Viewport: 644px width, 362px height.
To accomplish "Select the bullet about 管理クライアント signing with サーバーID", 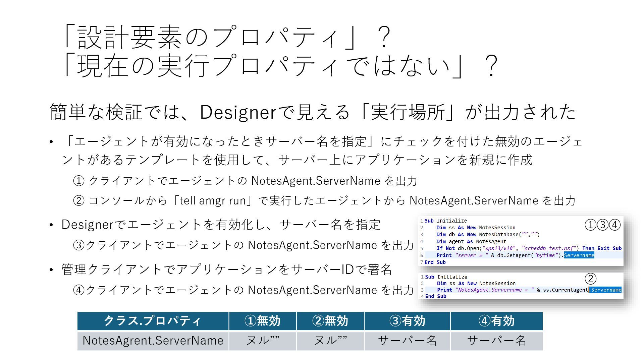I will tap(227, 269).
